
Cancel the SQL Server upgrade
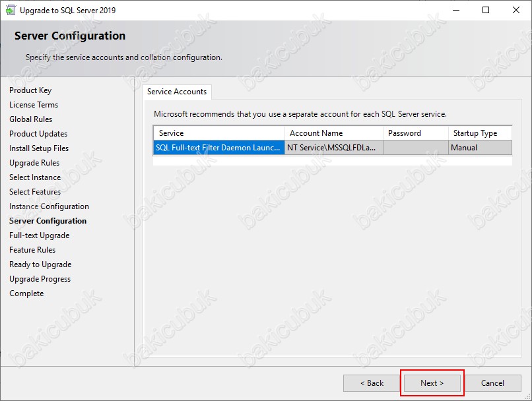tap(492, 383)
